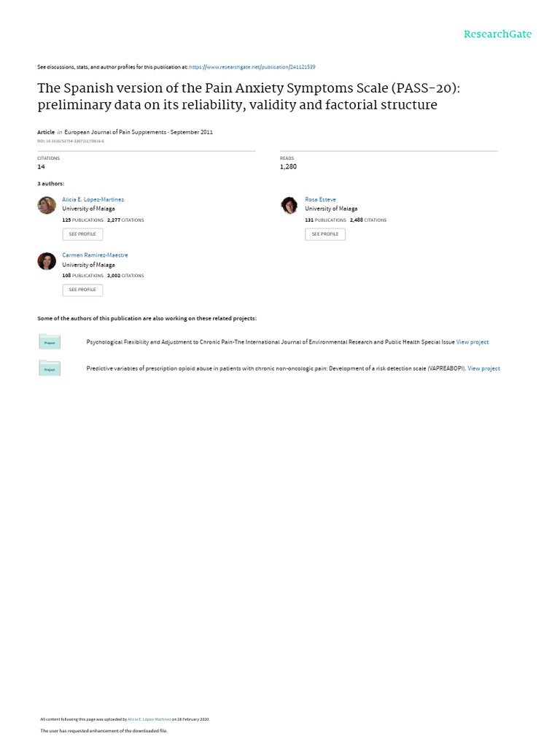Click See Profile under Rosa Esteve
Screen dimensions: 560x747
click(x=325, y=234)
